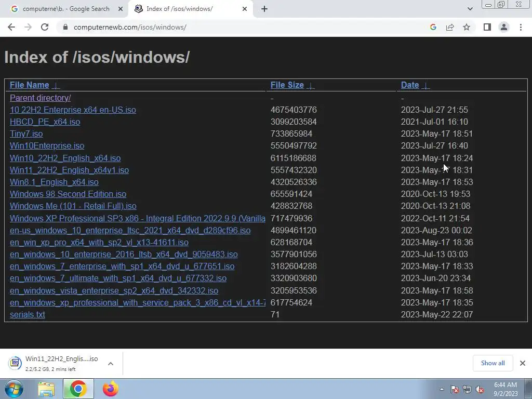Open Chrome side panel
This screenshot has height=399, width=532.
coord(487,27)
